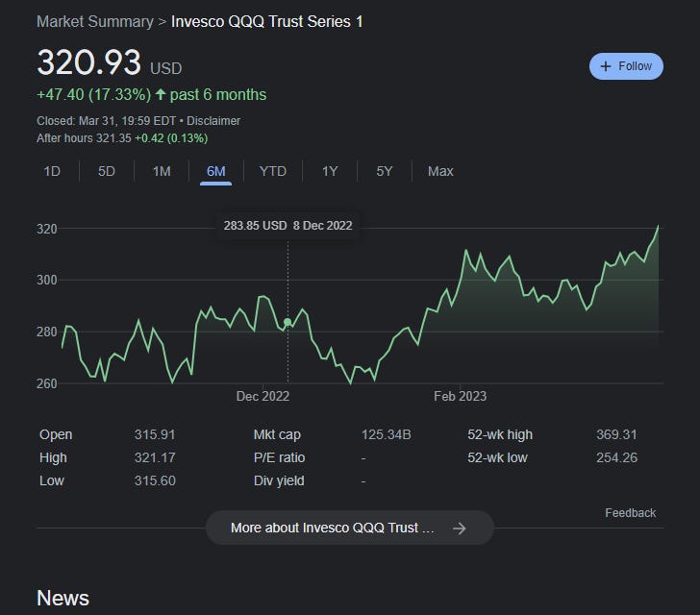Click the plus icon in Follow button
The width and height of the screenshot is (700, 615).
pos(606,66)
